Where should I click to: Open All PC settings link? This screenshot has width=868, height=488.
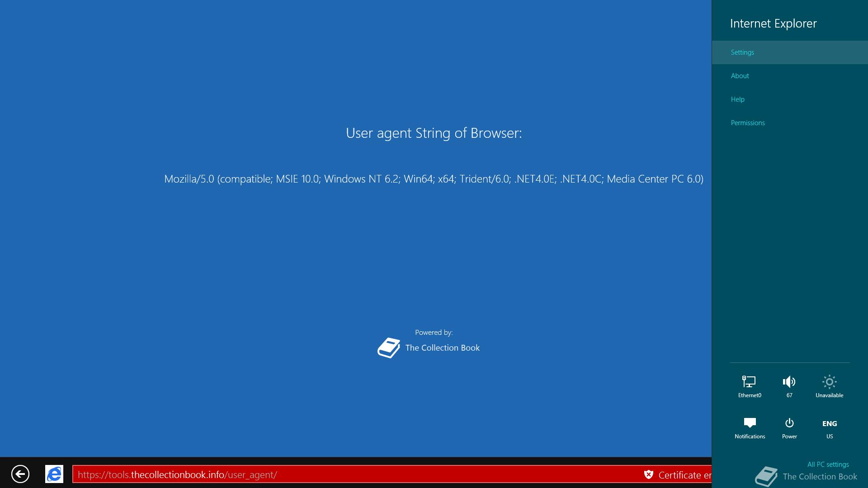(x=828, y=464)
